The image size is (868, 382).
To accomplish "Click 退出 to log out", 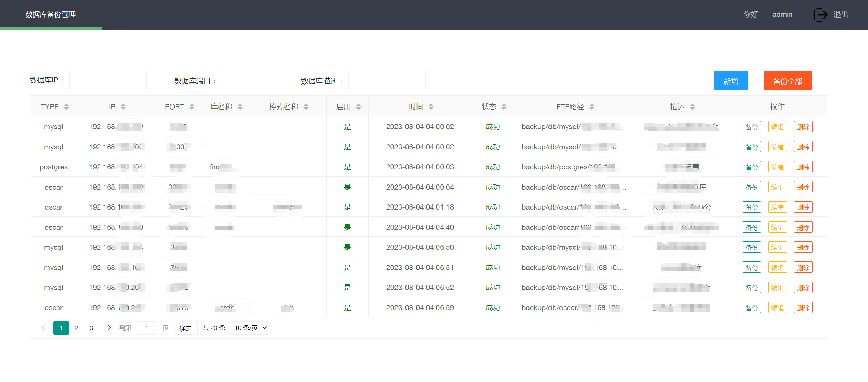I will pyautogui.click(x=841, y=14).
